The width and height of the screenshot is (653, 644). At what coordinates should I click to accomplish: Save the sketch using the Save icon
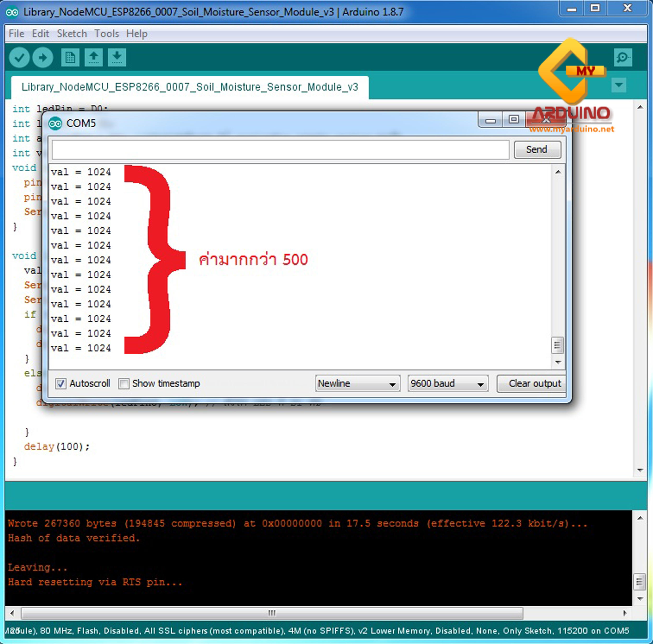click(116, 57)
